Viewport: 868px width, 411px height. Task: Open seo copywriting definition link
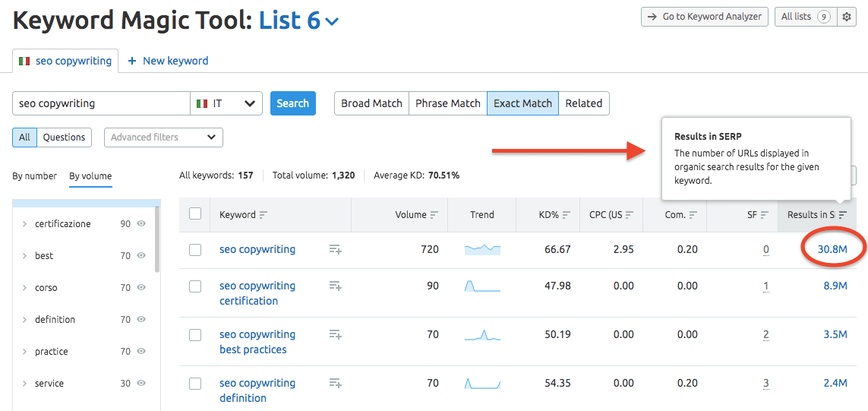[x=257, y=390]
